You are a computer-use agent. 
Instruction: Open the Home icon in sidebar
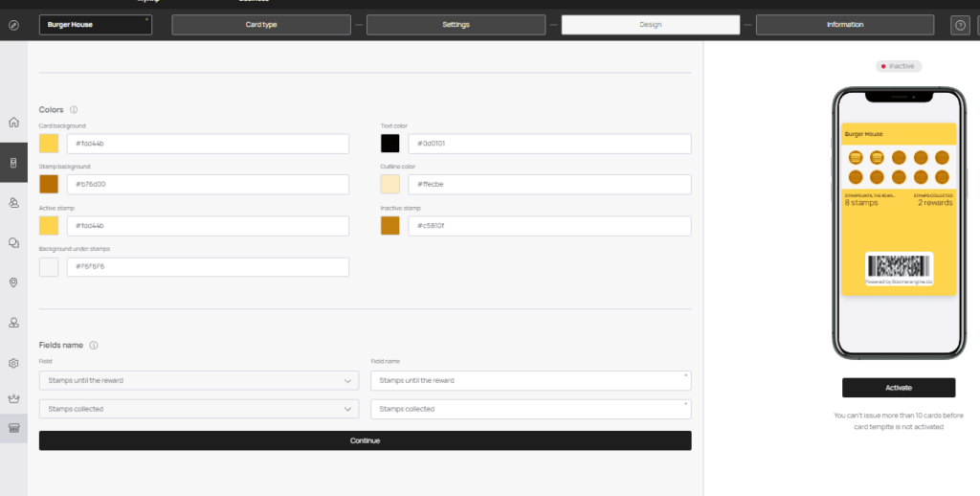(13, 123)
